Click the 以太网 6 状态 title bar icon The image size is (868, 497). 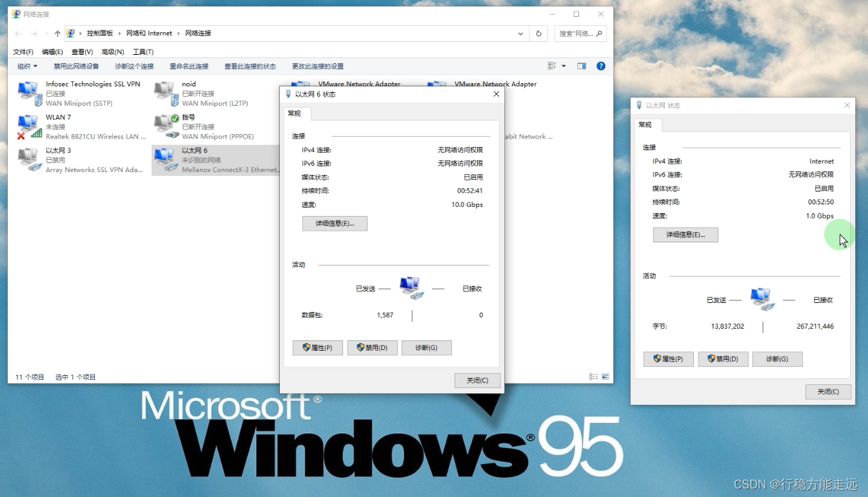click(x=288, y=94)
